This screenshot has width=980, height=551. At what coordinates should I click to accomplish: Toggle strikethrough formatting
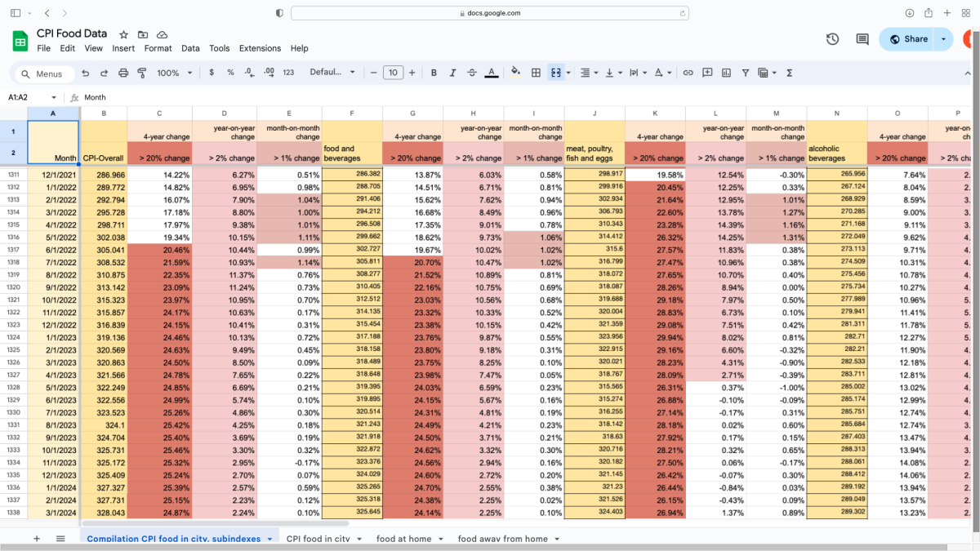coord(471,73)
